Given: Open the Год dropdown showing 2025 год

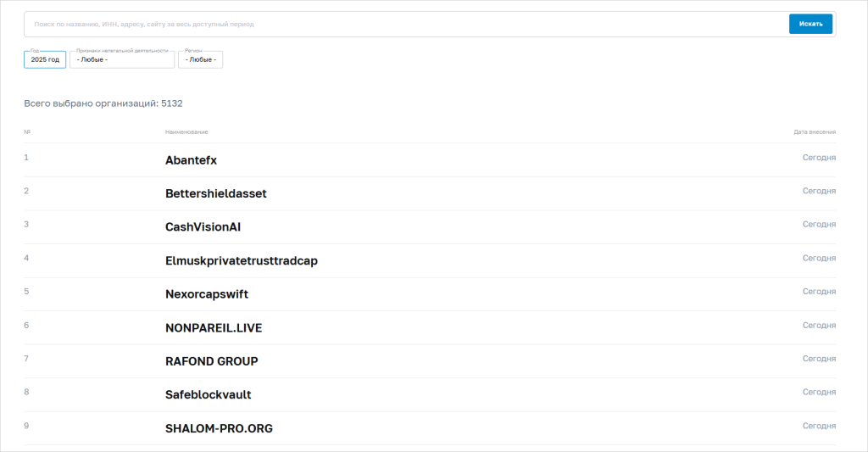Looking at the screenshot, I should (x=45, y=60).
